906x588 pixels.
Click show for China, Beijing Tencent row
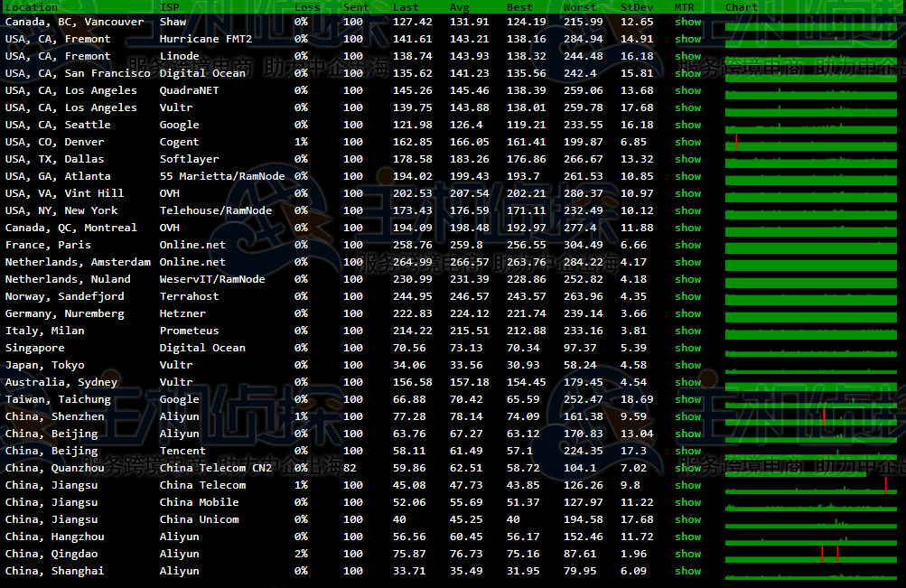[x=687, y=451]
